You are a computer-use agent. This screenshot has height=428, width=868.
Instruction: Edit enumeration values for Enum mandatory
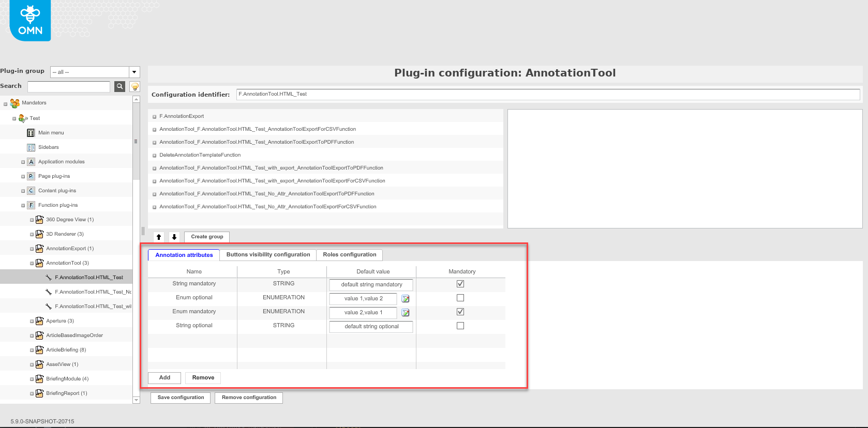pyautogui.click(x=406, y=313)
